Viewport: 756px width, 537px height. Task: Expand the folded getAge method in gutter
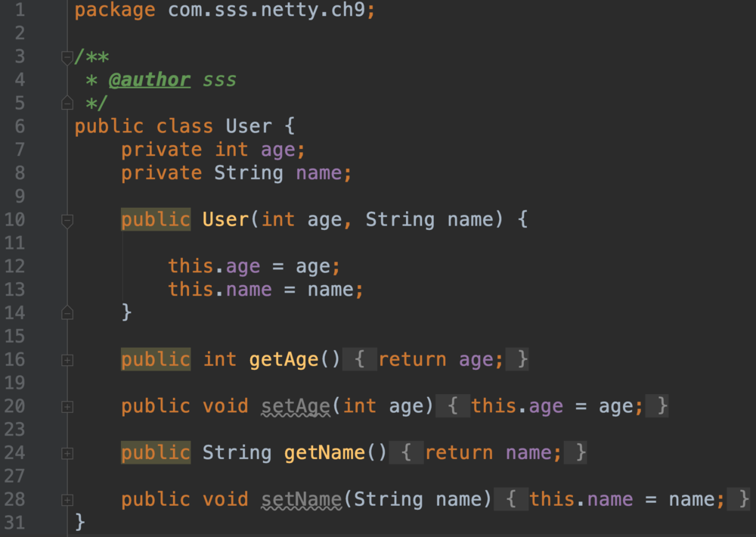tap(67, 360)
